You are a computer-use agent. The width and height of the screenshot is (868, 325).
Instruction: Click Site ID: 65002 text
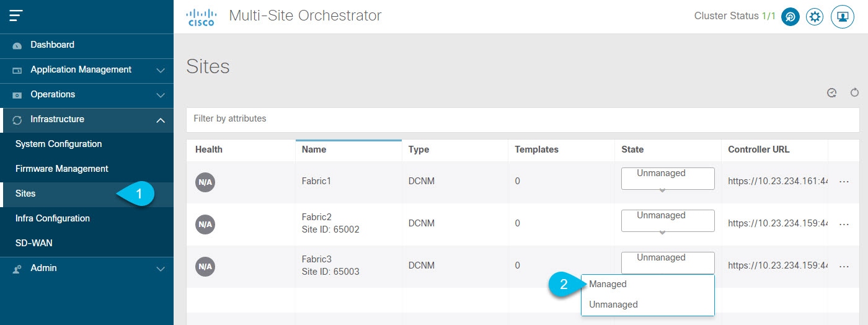[x=330, y=229]
